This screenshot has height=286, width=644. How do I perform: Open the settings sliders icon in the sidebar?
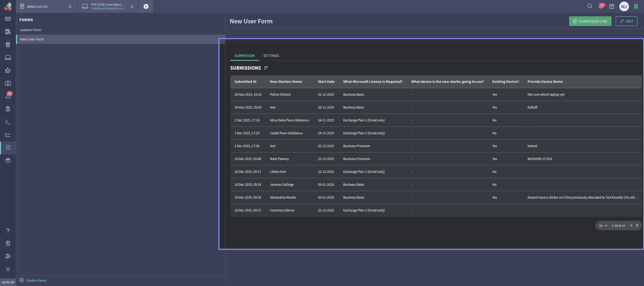(8, 256)
